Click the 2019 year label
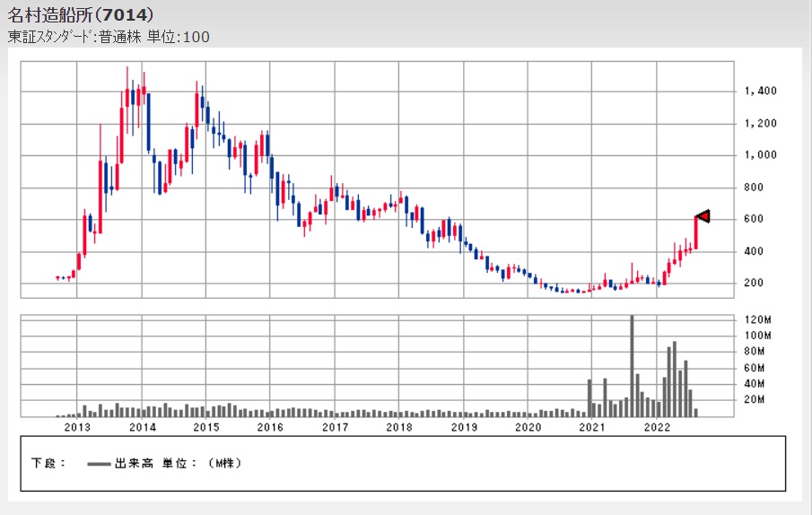This screenshot has width=812, height=515. click(464, 428)
